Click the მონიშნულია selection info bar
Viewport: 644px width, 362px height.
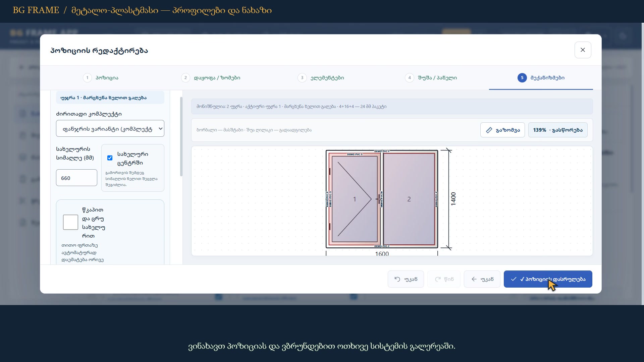click(x=392, y=107)
